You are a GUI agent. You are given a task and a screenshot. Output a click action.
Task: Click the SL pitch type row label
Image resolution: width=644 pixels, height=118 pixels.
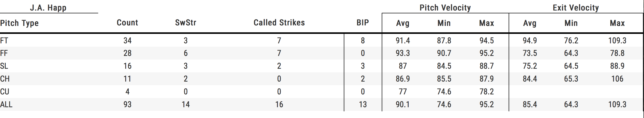coord(4,66)
